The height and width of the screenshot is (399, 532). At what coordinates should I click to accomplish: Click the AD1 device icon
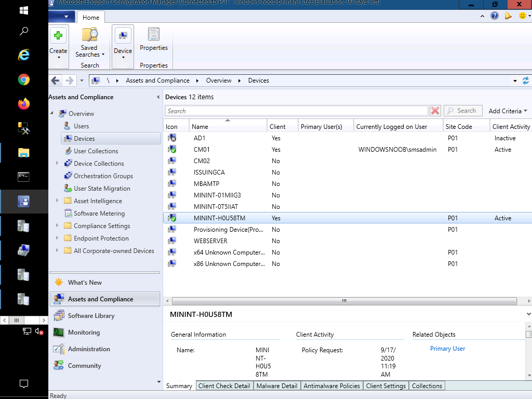(172, 138)
